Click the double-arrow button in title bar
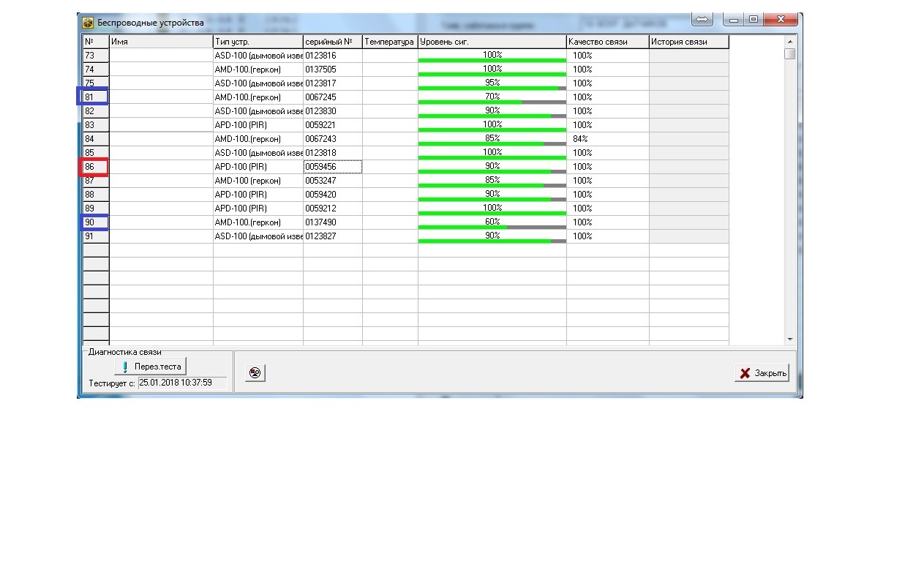 [702, 20]
